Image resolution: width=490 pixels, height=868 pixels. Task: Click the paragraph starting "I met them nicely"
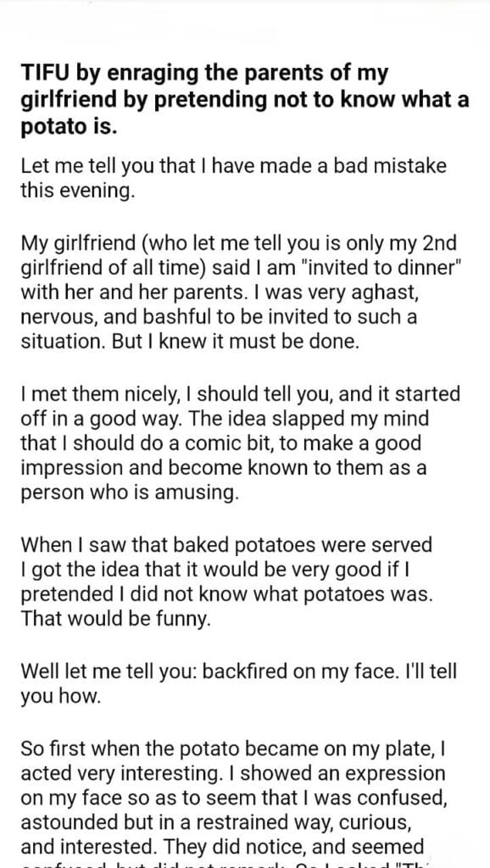point(240,442)
